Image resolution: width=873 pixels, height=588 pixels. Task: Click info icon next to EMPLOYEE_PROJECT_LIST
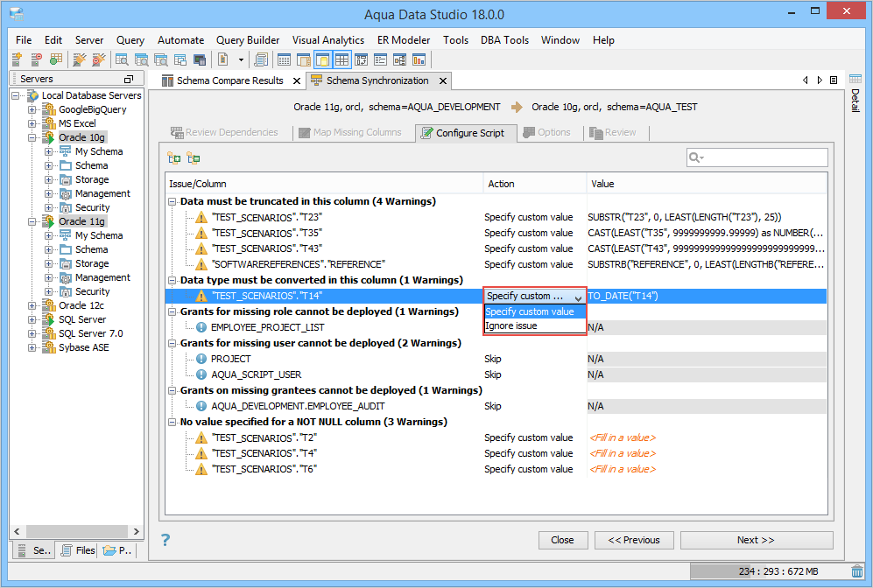coord(201,327)
